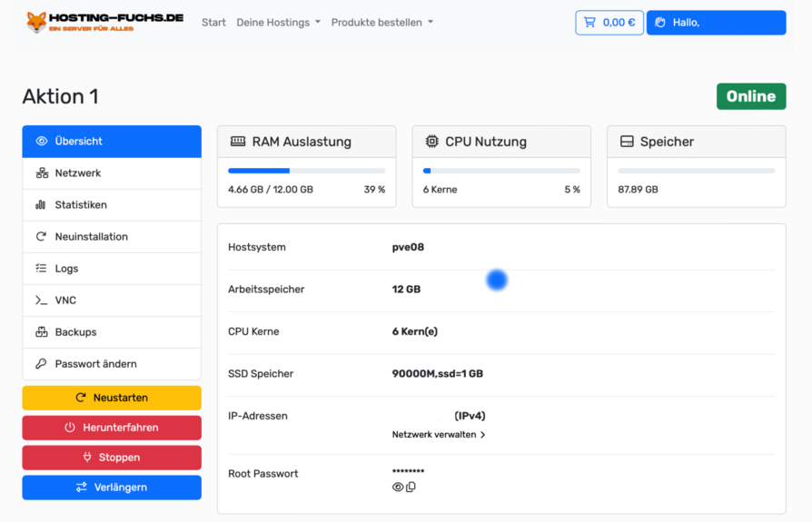Viewport: 812px width, 522px height.
Task: Open the Backups section
Action: (112, 332)
